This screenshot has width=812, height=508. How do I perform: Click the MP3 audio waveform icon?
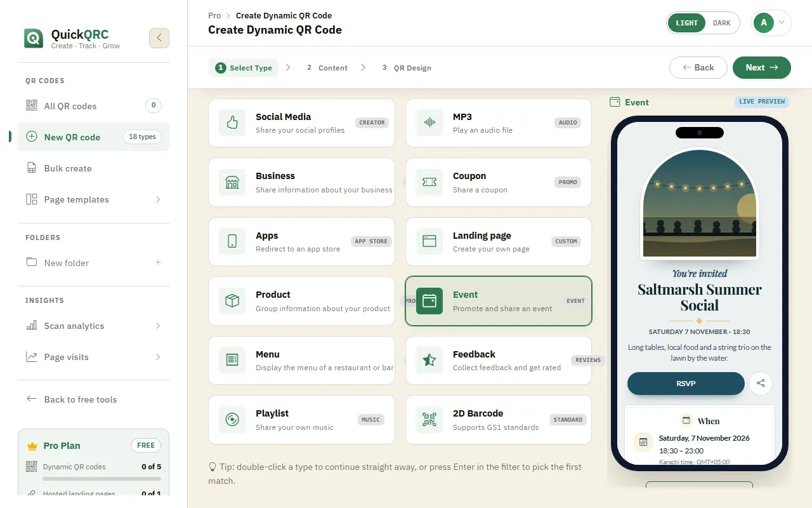tap(429, 123)
